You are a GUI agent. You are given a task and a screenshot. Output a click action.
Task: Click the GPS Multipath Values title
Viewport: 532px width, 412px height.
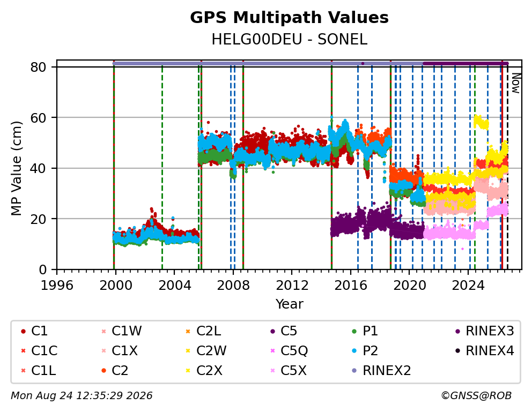point(289,18)
